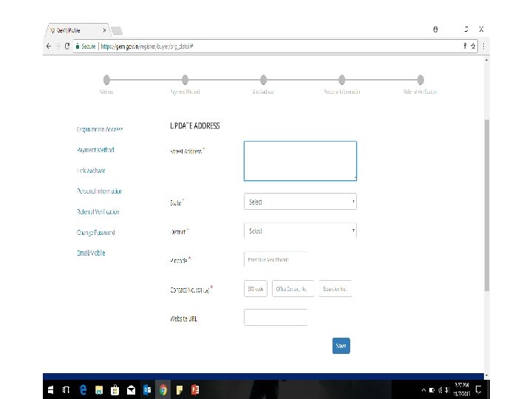Open Task View on the taskbar
This screenshot has height=399, width=532.
(x=66, y=390)
